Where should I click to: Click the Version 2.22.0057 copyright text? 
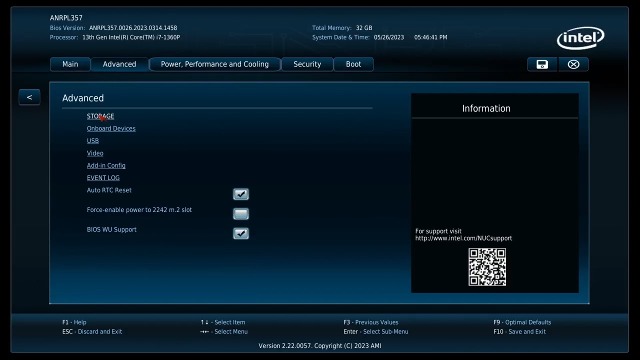coord(320,346)
